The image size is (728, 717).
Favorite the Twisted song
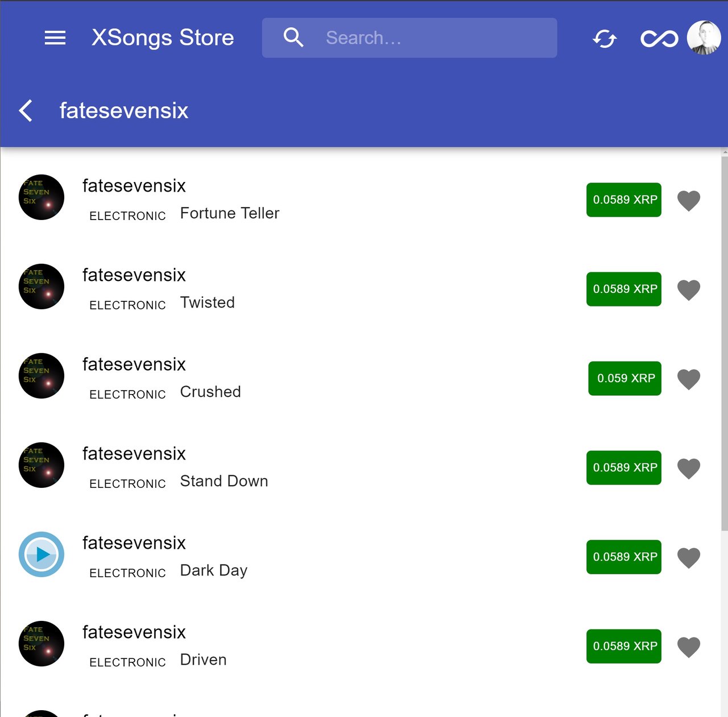(x=688, y=289)
